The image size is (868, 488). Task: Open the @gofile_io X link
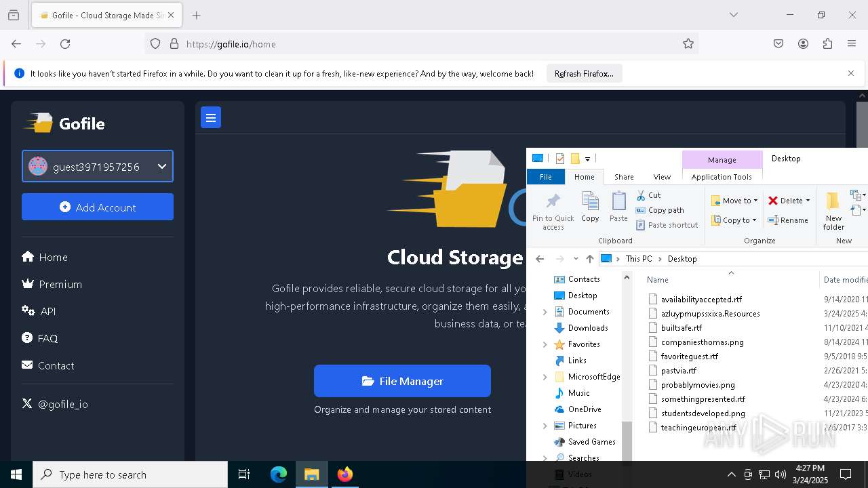click(55, 404)
